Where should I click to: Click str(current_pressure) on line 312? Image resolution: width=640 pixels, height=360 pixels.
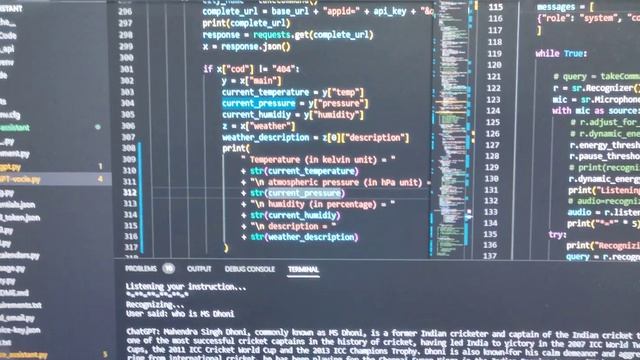tap(297, 193)
